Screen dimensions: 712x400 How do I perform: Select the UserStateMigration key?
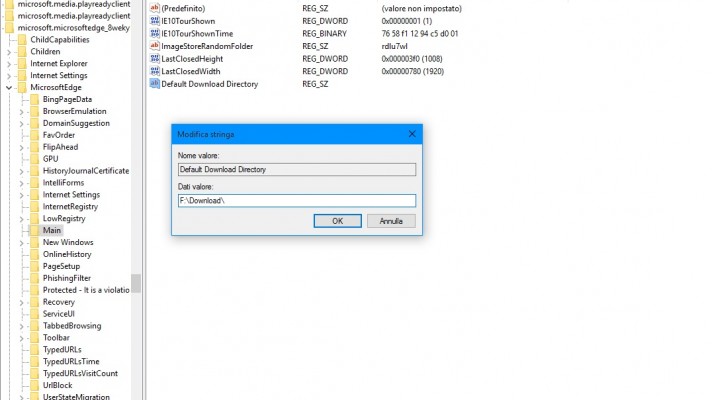pos(76,396)
